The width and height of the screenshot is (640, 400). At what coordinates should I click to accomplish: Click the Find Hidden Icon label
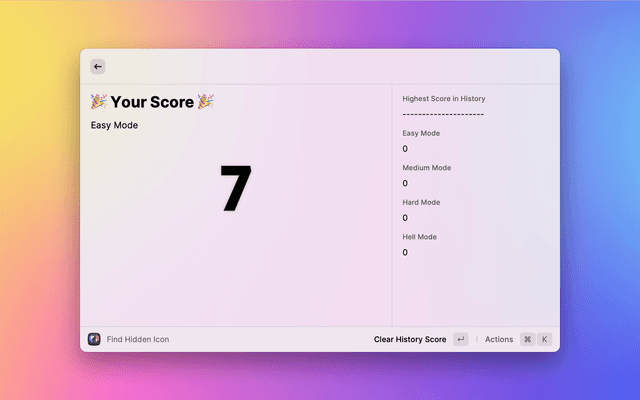138,339
